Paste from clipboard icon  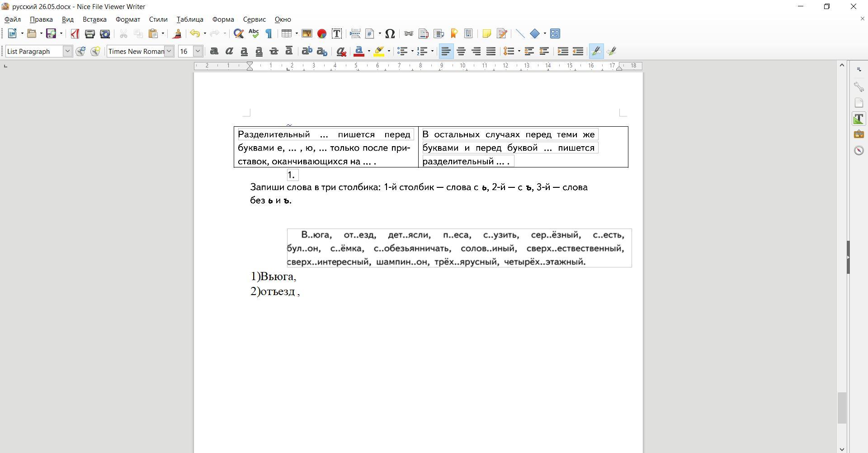(x=153, y=33)
